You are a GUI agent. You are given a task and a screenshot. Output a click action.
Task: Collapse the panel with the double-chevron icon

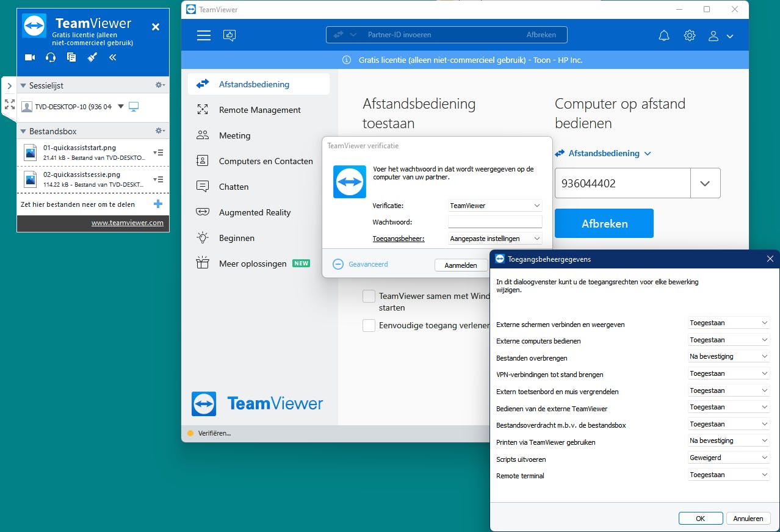(113, 57)
